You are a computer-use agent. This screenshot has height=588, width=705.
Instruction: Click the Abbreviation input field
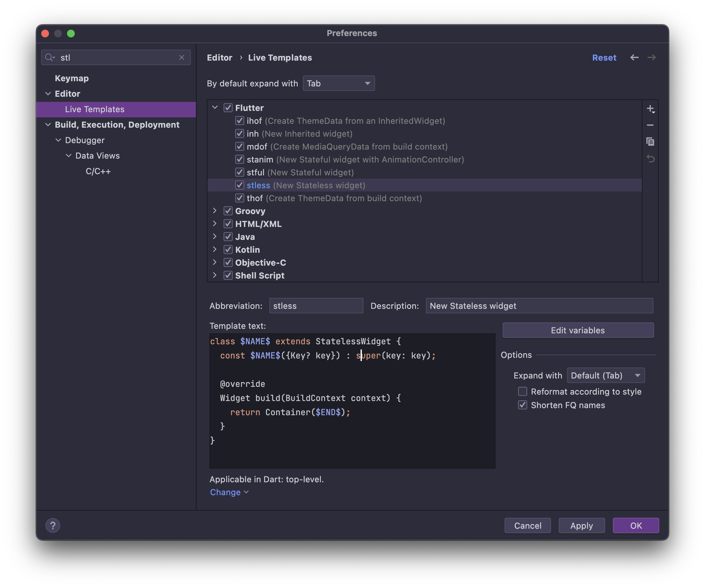tap(316, 306)
